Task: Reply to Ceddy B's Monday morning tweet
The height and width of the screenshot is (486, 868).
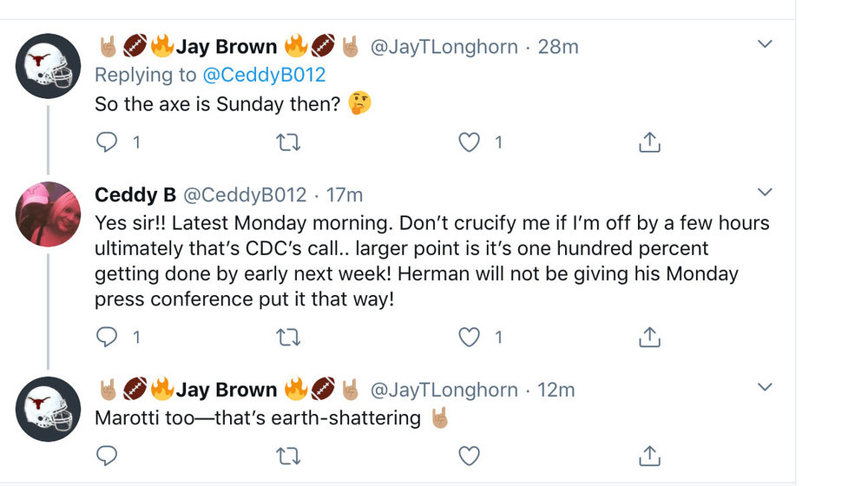Action: point(107,337)
